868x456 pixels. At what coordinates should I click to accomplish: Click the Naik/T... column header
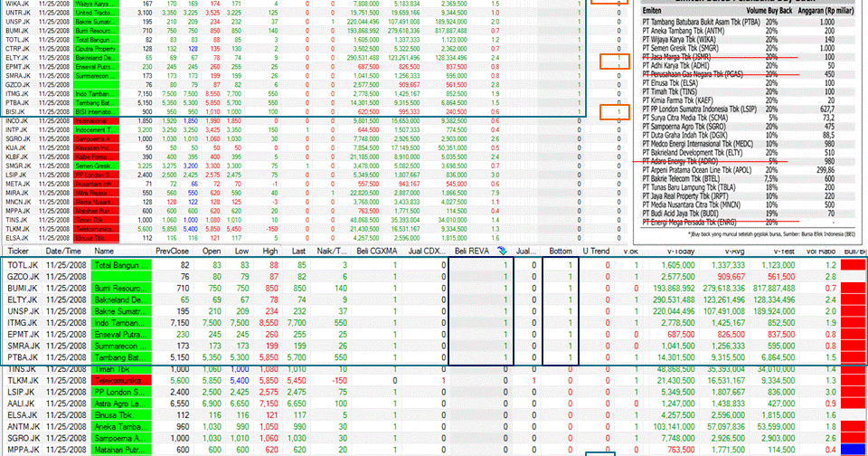pyautogui.click(x=332, y=251)
